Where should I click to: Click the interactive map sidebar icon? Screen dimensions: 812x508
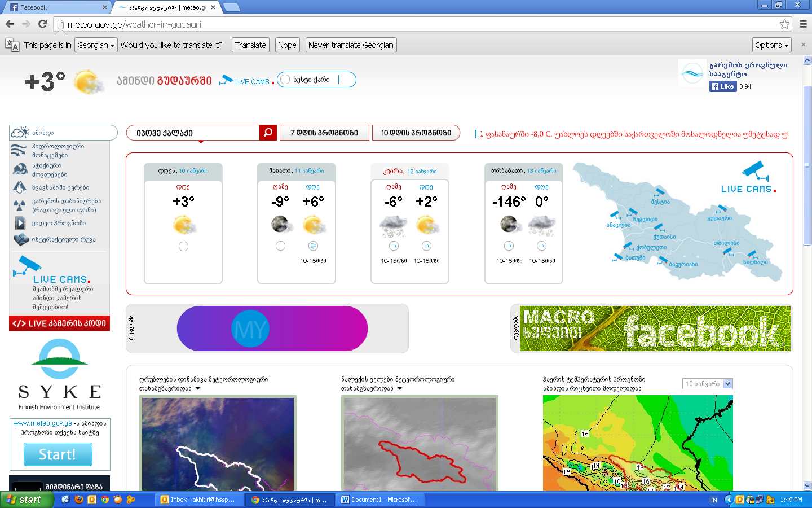21,240
